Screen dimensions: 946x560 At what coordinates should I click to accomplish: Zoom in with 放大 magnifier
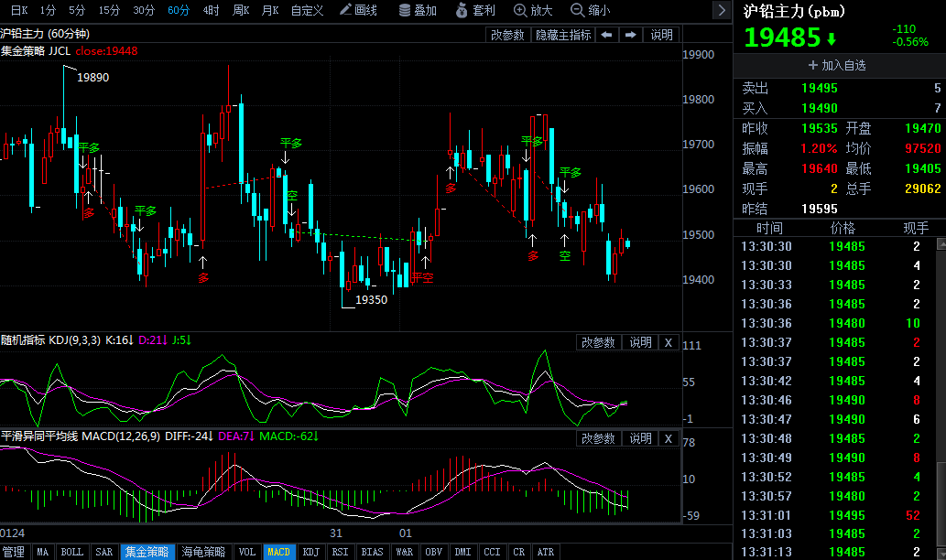533,10
